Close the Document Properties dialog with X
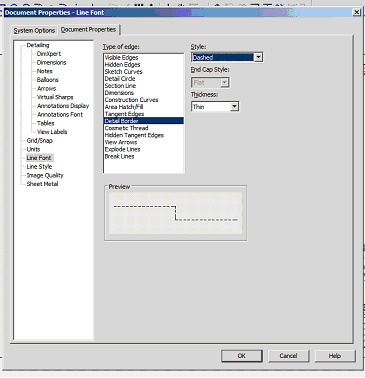The width and height of the screenshot is (365, 378). 356,12
